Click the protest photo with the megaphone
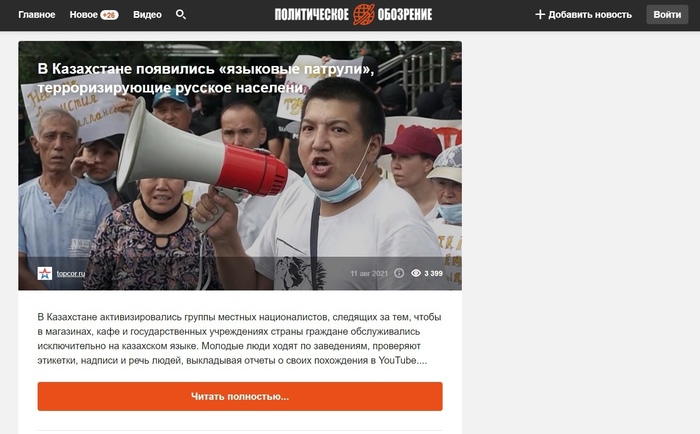 click(x=240, y=166)
